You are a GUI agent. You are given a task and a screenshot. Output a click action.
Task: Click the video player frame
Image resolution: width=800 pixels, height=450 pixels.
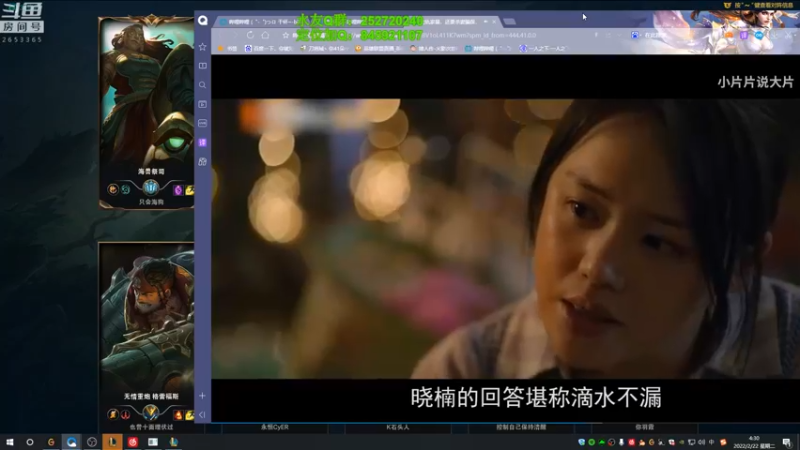coord(505,238)
